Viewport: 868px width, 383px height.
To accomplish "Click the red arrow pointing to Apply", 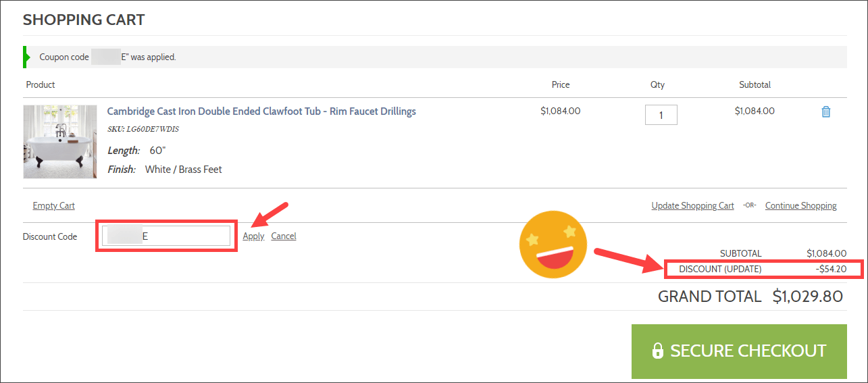I will click(x=270, y=214).
